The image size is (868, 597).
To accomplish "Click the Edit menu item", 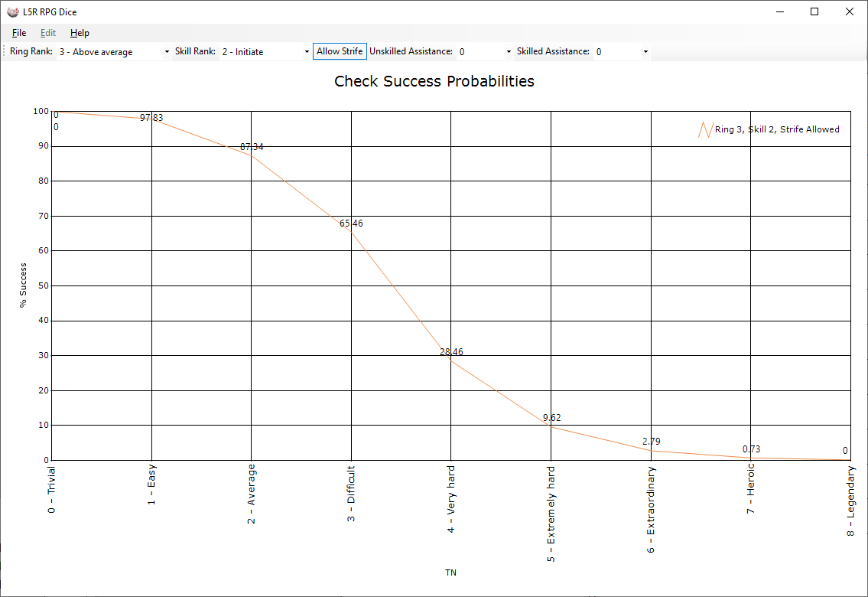I will (x=48, y=33).
